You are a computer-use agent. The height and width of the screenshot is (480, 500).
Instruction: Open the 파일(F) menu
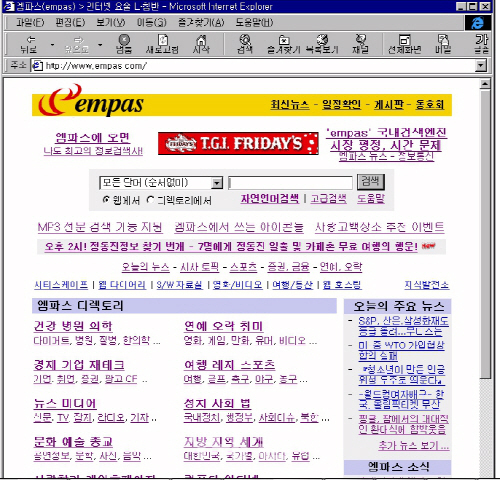(x=30, y=23)
